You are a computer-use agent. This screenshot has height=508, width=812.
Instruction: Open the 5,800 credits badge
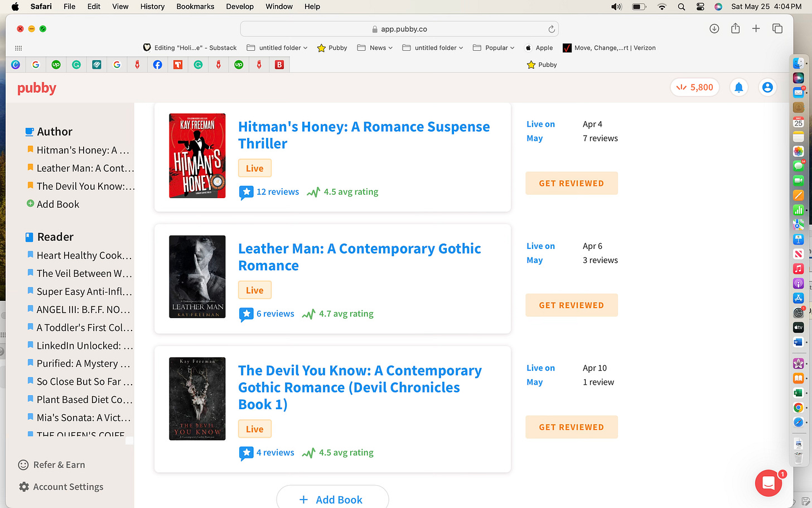click(694, 88)
